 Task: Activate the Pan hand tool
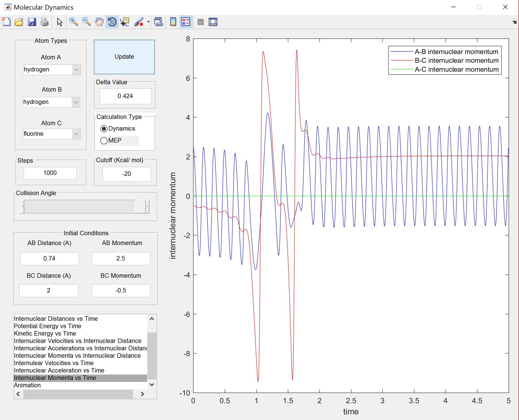pos(99,22)
